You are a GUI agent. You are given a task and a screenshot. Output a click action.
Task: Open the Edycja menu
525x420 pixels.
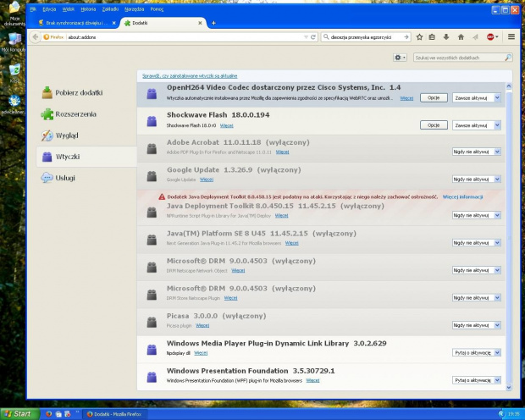pyautogui.click(x=49, y=9)
